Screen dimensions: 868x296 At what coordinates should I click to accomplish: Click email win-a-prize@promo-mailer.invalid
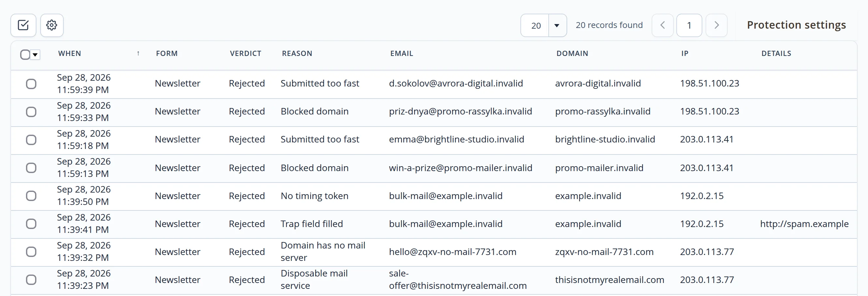[461, 168]
